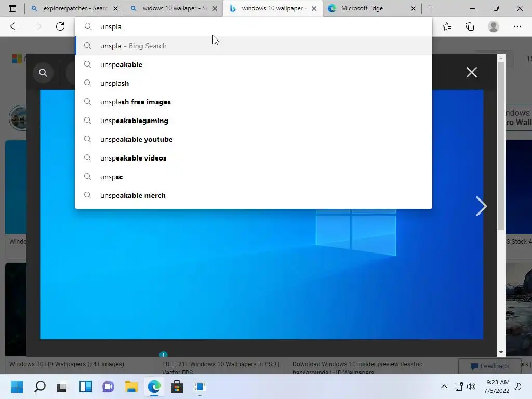Choose unsplash free images suggestion
532x399 pixels.
[x=254, y=102]
